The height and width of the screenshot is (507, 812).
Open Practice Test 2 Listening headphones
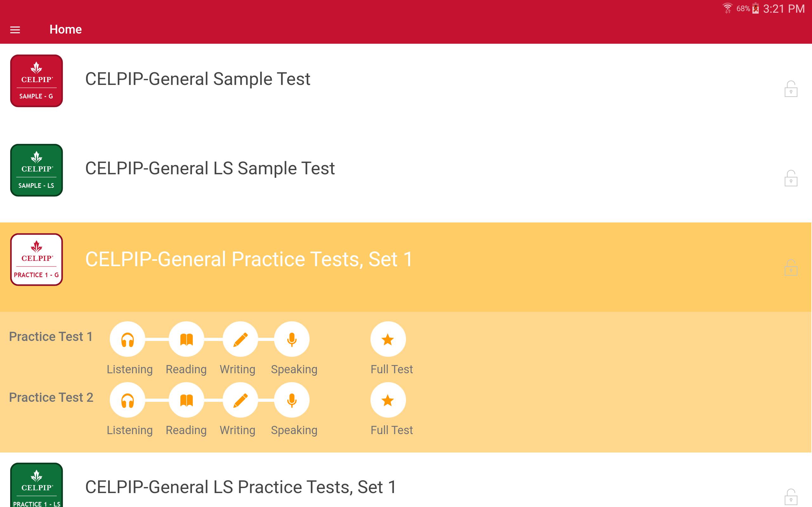coord(128,400)
